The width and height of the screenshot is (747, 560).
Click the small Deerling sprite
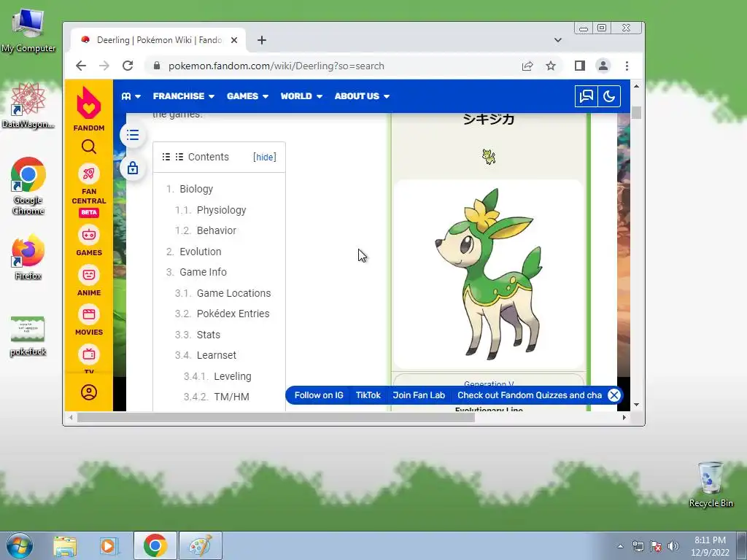(488, 156)
